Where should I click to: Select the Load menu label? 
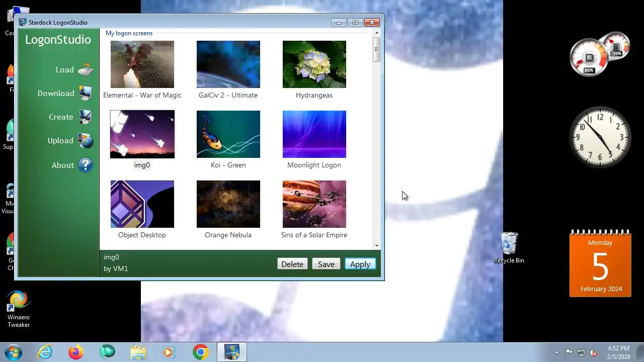coord(64,70)
